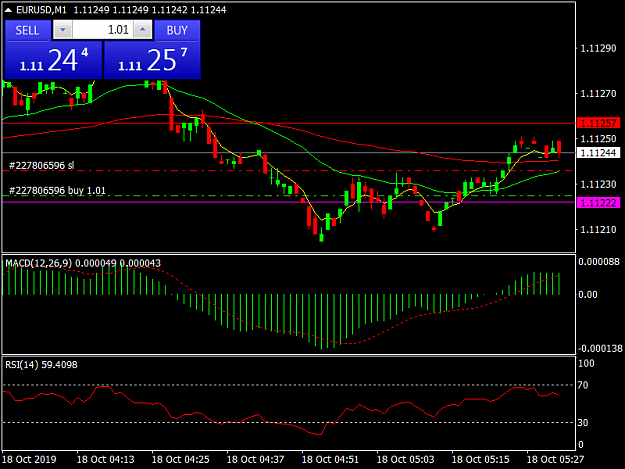Click the RSI 30 level label
The width and height of the screenshot is (625, 469).
coord(583,422)
